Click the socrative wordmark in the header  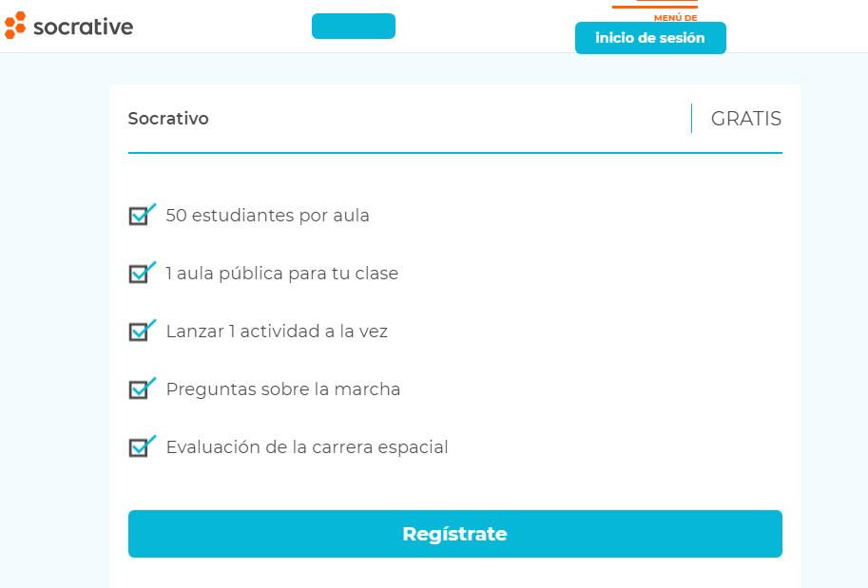pyautogui.click(x=84, y=27)
